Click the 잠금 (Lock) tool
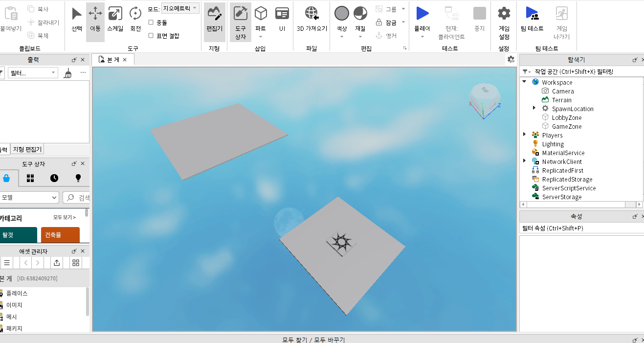Screen dimensions: 644x343 (x=386, y=22)
